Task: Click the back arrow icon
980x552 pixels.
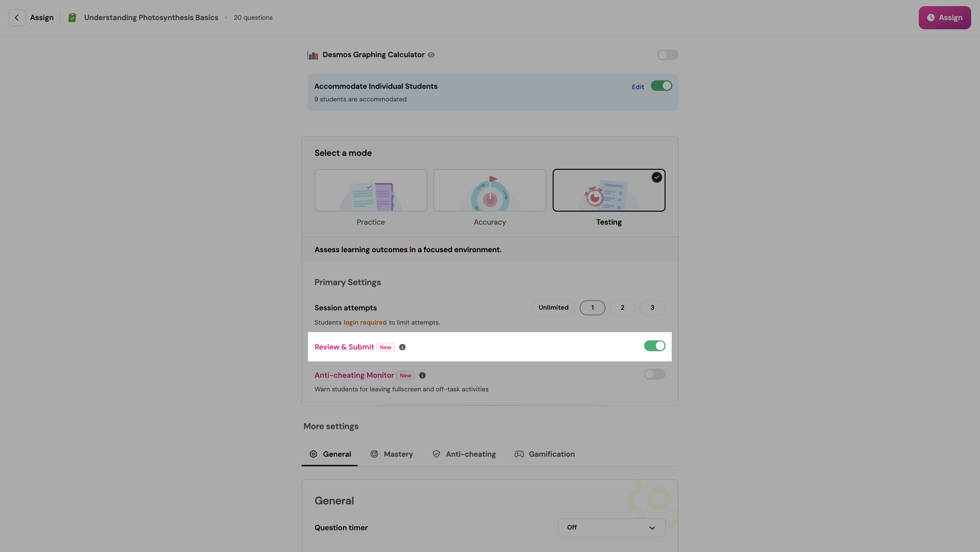Action: [x=17, y=17]
